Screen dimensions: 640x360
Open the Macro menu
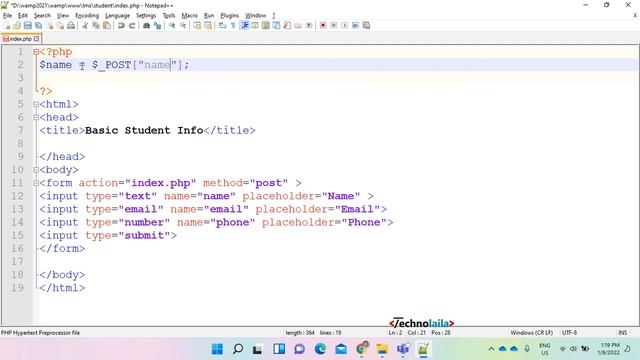pos(189,16)
